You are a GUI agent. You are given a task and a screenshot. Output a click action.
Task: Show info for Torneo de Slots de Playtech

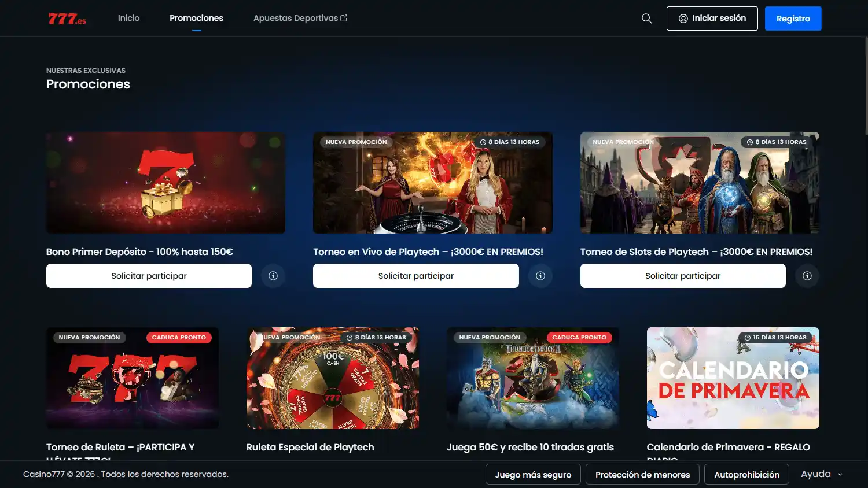807,276
